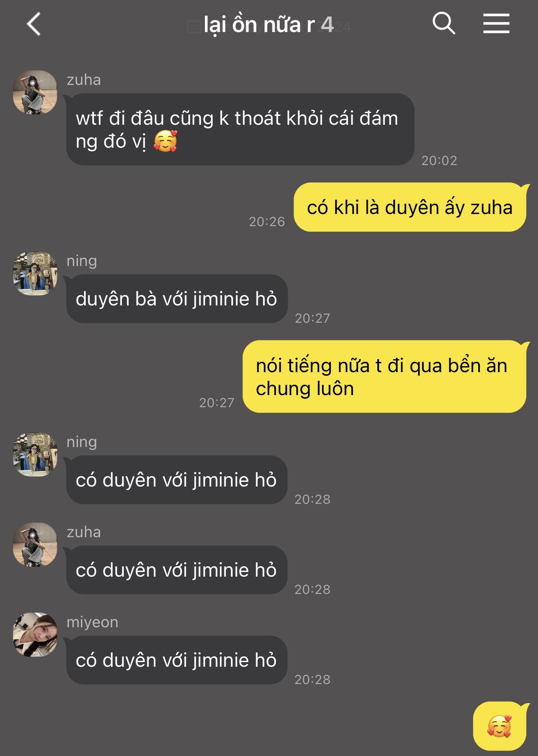Tap the sender name 'miyeon'
Screen dimensions: 538x756
pyautogui.click(x=92, y=622)
